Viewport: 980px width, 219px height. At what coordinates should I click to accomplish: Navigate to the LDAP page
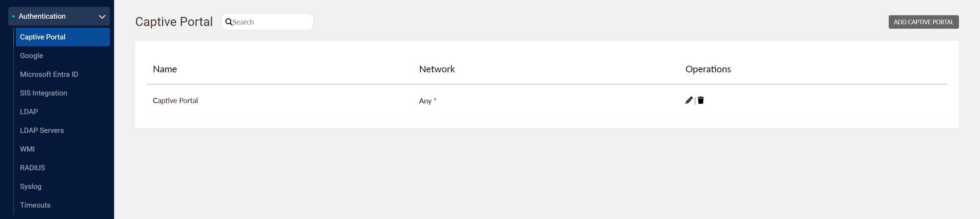(x=29, y=112)
